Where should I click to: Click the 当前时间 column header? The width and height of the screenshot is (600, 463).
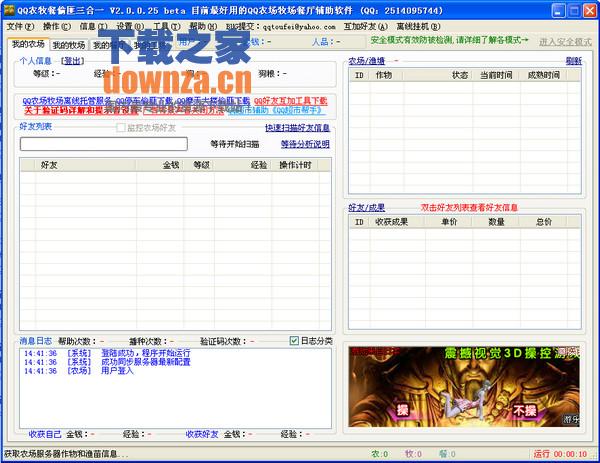(496, 75)
